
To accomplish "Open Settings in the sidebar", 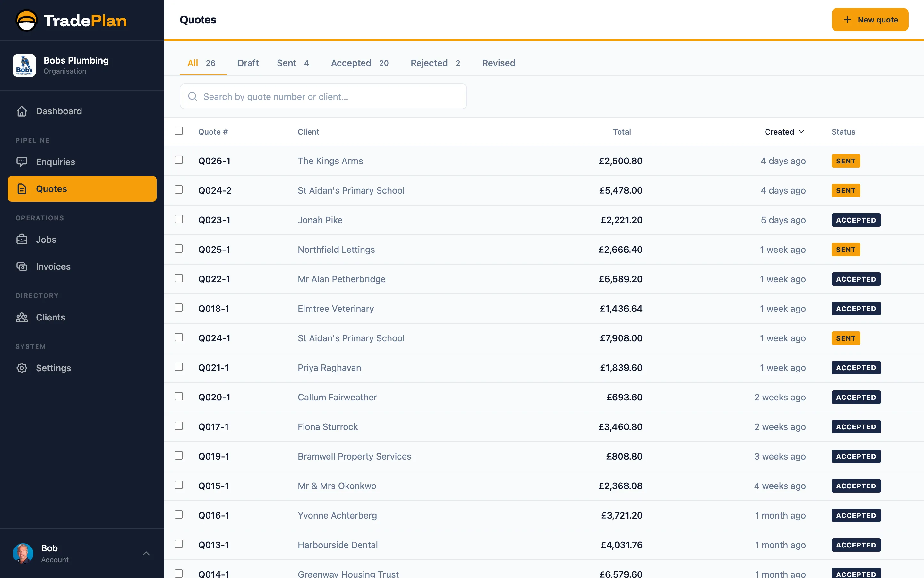I will point(82,368).
